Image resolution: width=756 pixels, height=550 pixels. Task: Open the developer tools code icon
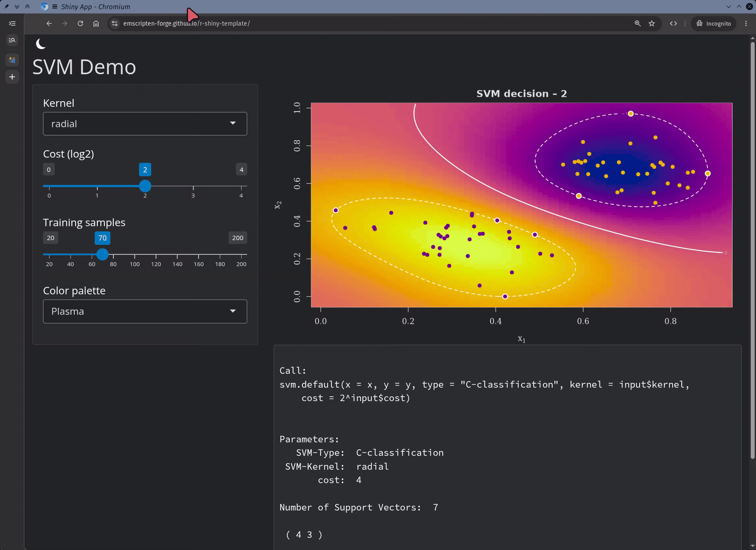673,23
